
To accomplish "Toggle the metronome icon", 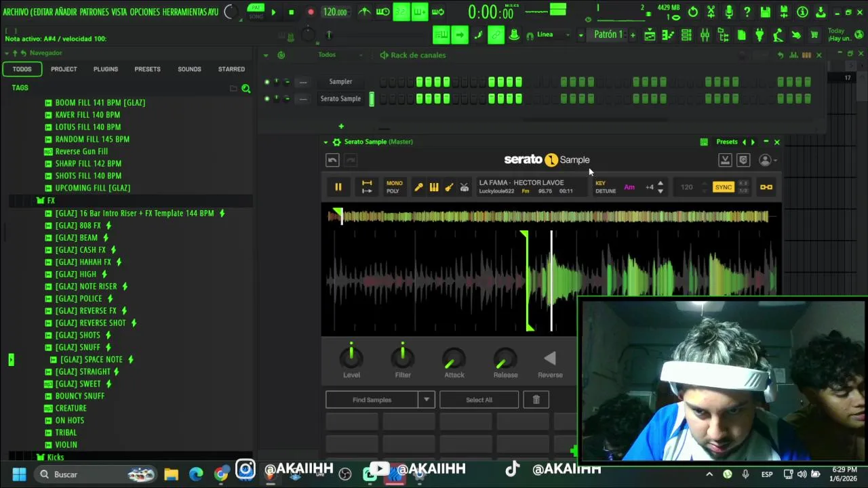I will 364,12.
